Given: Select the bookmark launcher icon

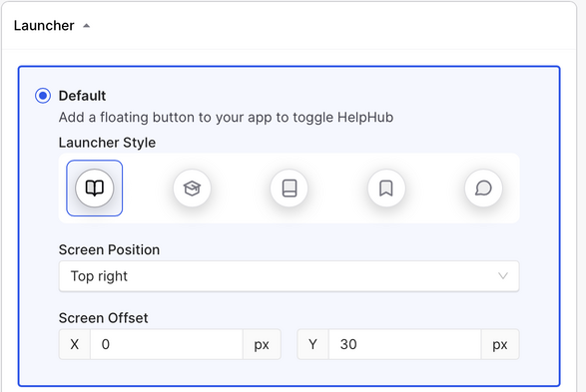Looking at the screenshot, I should (x=386, y=189).
